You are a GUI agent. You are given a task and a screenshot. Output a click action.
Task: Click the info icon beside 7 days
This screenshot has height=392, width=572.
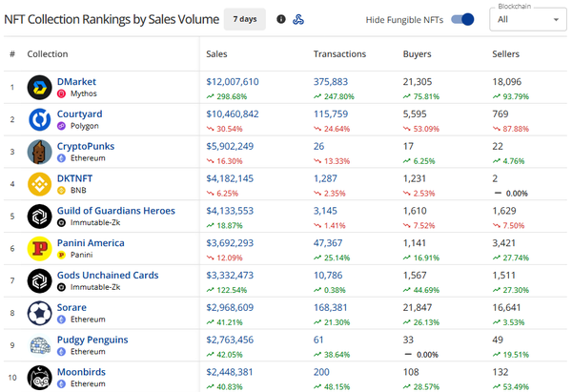click(281, 19)
